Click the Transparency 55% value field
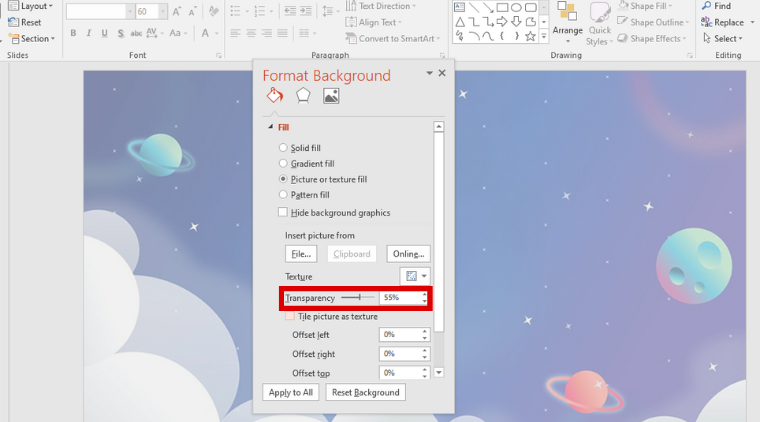The width and height of the screenshot is (760, 422). click(x=400, y=297)
